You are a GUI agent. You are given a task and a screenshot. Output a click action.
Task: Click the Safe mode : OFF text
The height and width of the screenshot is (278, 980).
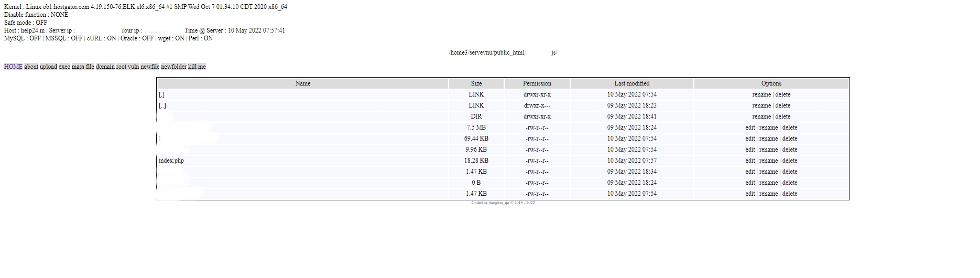[x=26, y=23]
